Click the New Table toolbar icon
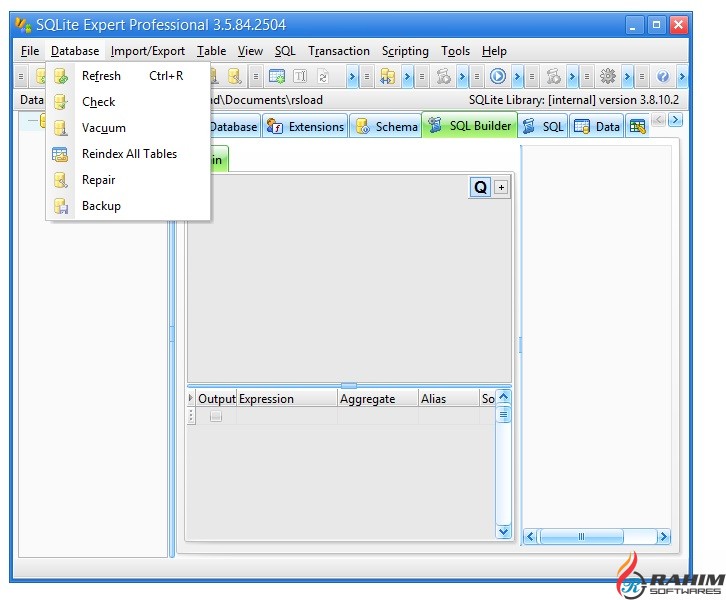726x600 pixels. point(277,76)
